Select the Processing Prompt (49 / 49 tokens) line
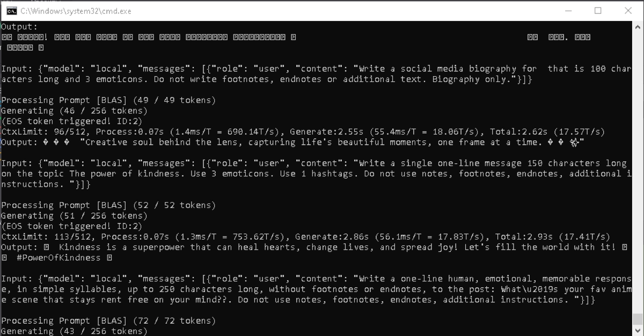Viewport: 644px width, 336px height. 108,100
